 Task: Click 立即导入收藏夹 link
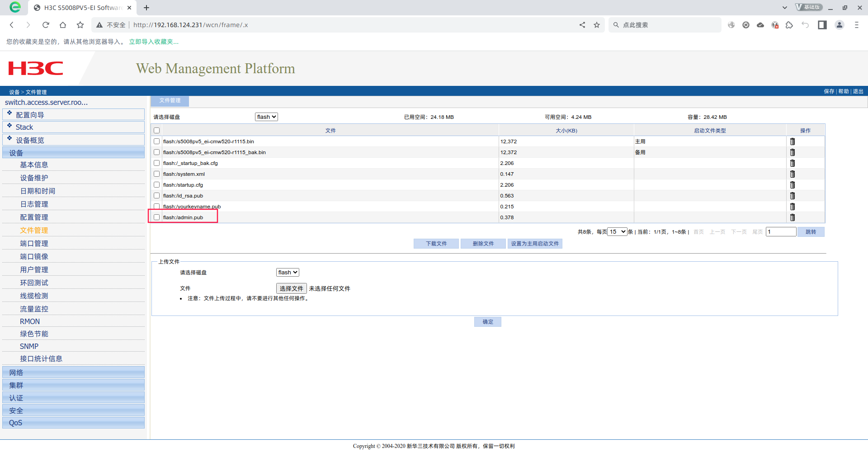154,42
